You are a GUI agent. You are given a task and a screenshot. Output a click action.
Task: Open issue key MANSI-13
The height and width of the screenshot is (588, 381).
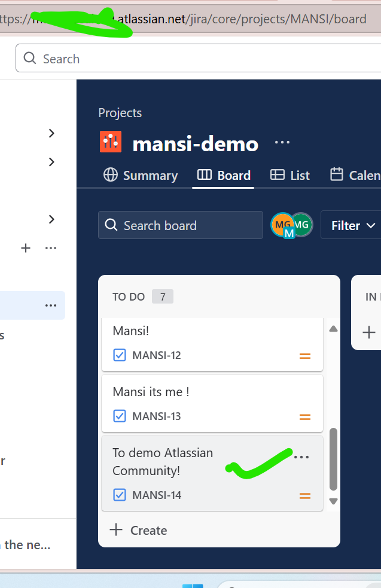tap(157, 416)
